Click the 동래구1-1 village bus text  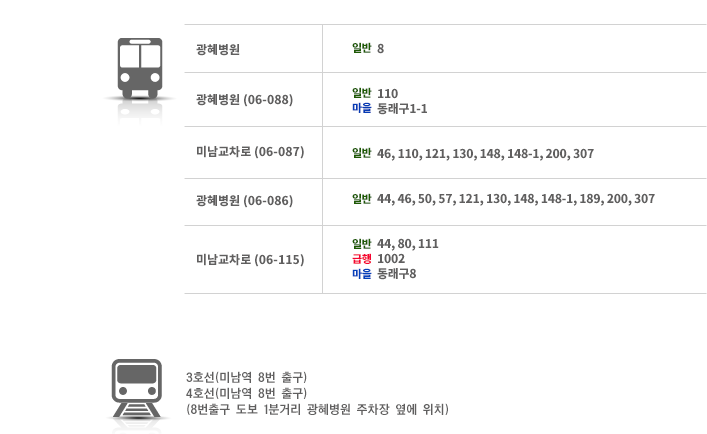click(402, 109)
